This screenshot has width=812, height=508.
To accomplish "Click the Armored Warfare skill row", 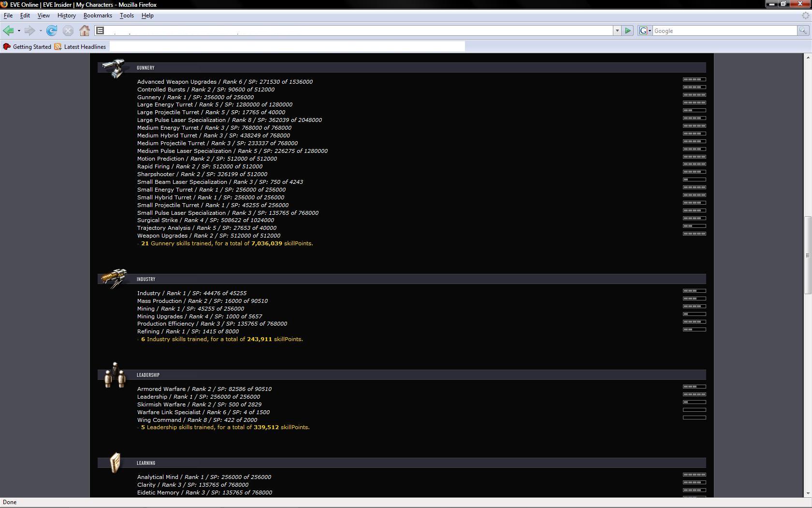I will pyautogui.click(x=204, y=389).
